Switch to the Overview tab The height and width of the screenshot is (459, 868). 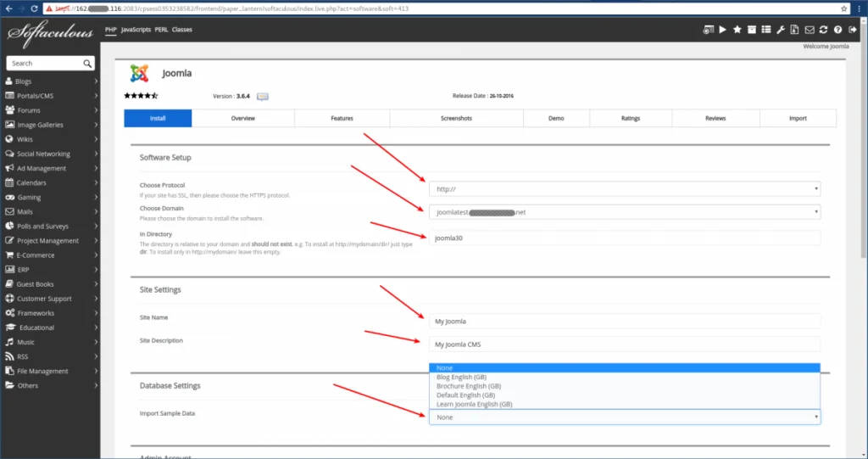pos(243,118)
